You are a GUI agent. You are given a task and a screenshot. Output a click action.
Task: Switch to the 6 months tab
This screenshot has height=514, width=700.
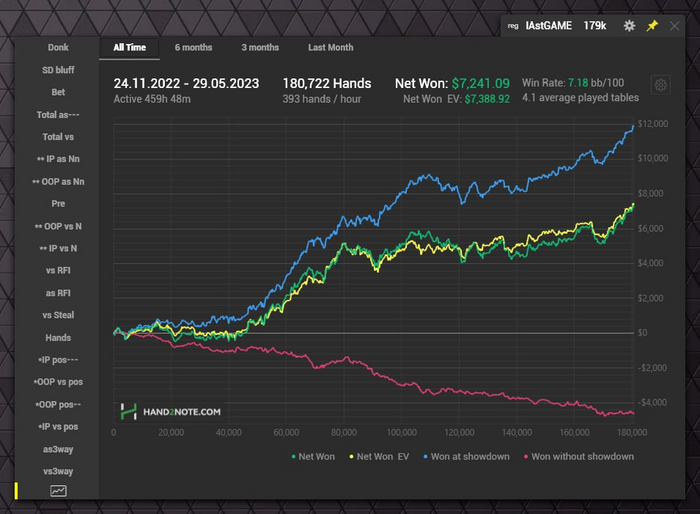193,47
